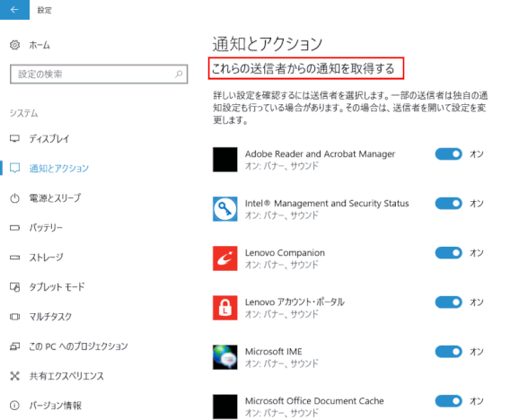Click the Shared experiences icon
This screenshot has width=528, height=420.
pos(14,376)
